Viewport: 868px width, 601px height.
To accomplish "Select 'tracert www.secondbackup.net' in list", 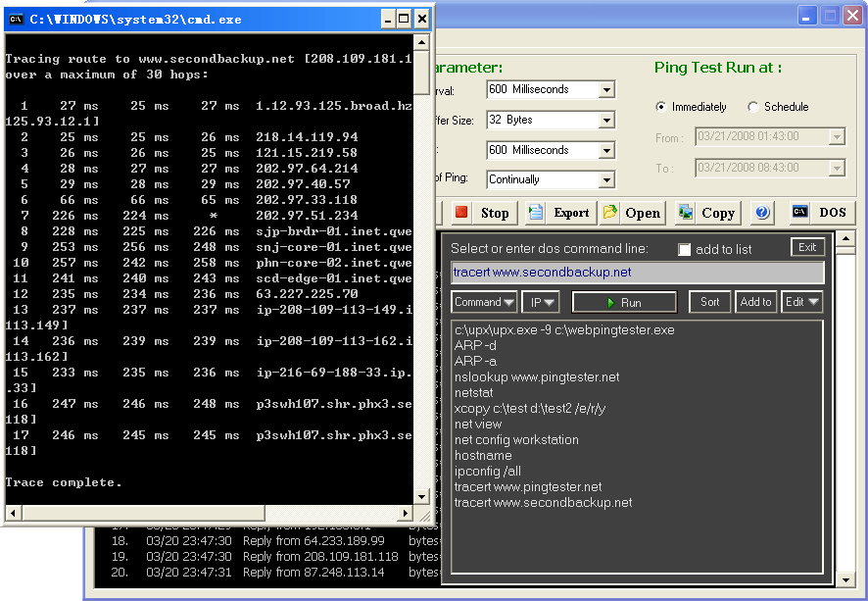I will [543, 502].
